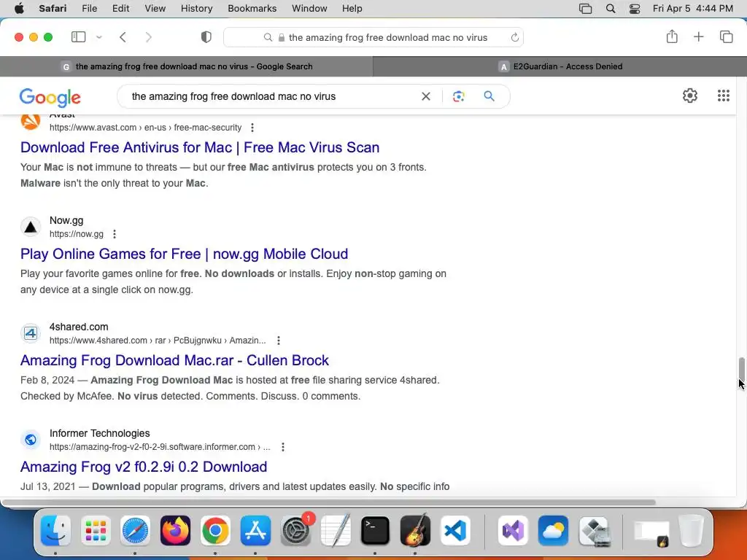
Task: Open the Google apps grid
Action: (723, 96)
